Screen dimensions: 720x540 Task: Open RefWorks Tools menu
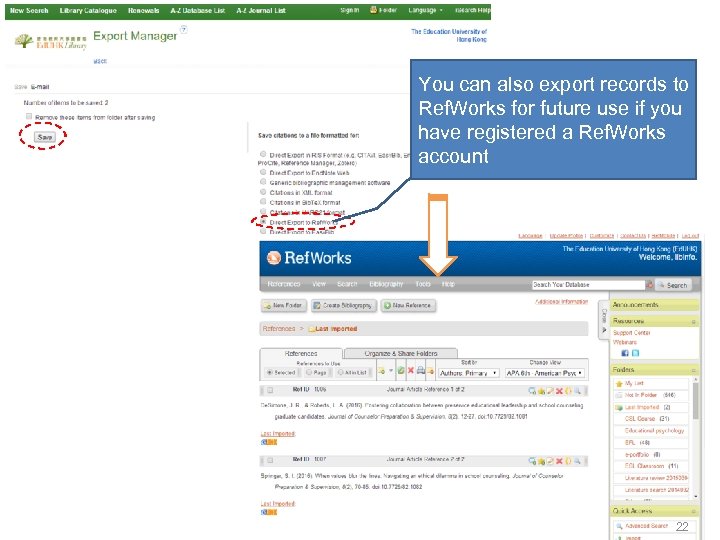(x=423, y=284)
